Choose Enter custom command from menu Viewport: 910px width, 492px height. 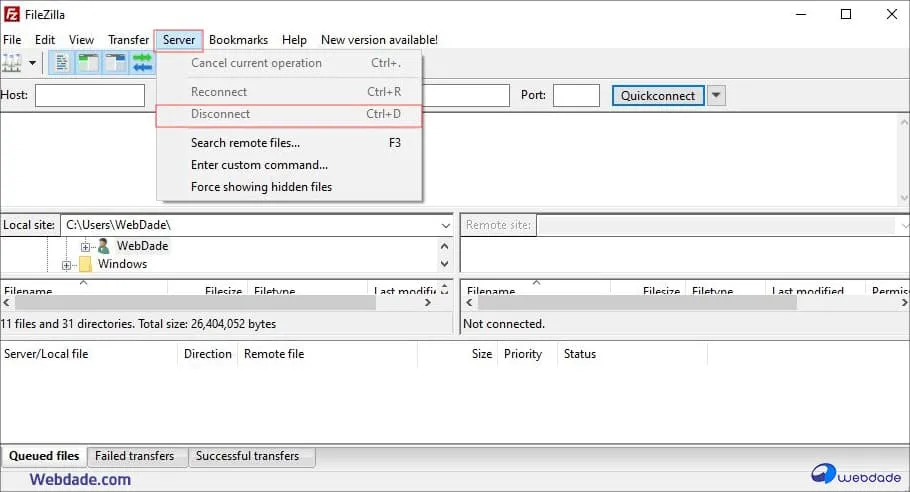pos(259,165)
